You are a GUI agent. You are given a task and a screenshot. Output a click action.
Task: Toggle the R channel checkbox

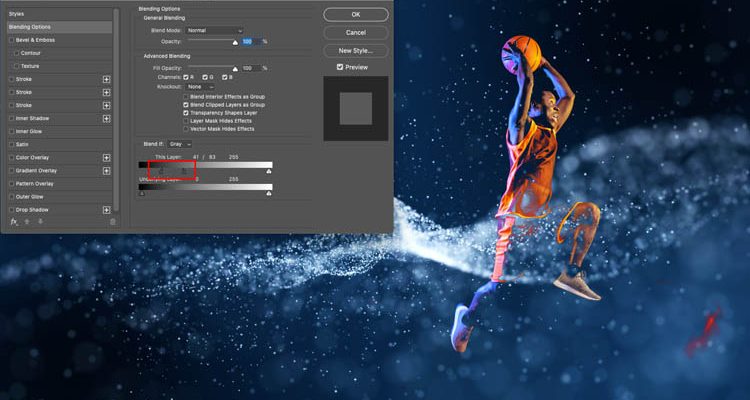(186, 77)
